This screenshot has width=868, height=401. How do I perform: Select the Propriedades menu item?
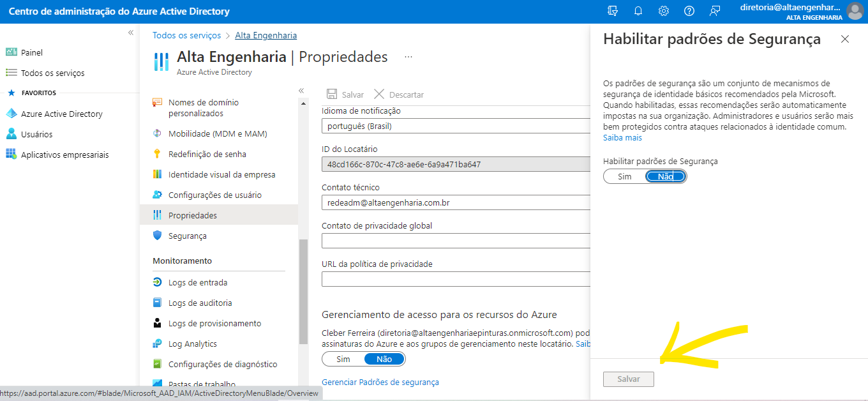point(219,215)
